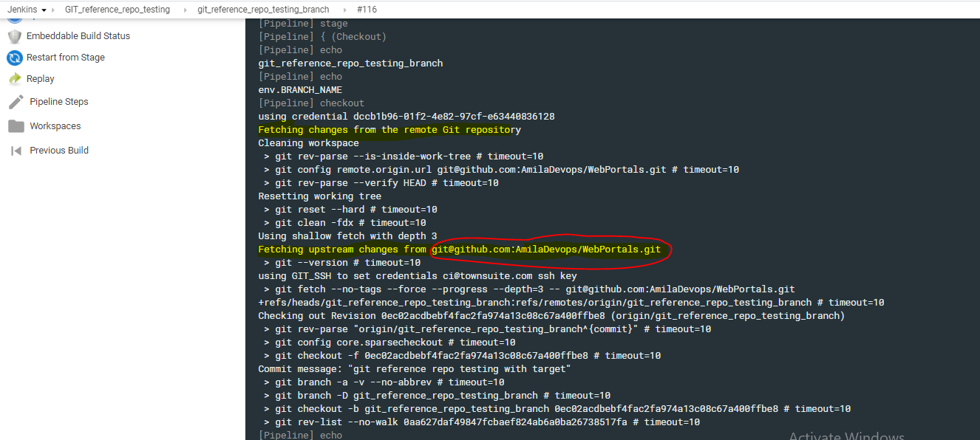The height and width of the screenshot is (440, 980).
Task: Expand the small arrow right after Jenkins dropdown
Action: (x=54, y=10)
